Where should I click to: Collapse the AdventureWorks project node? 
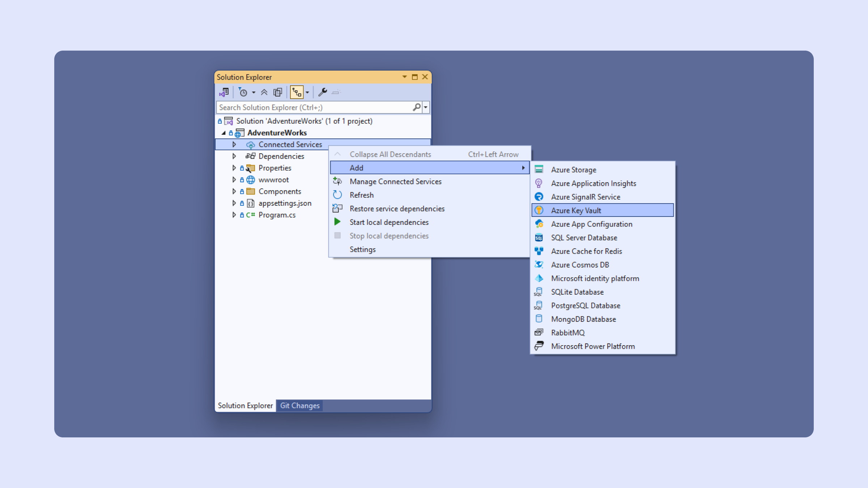(224, 133)
